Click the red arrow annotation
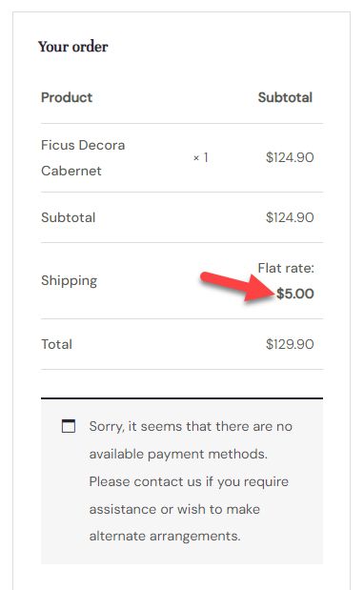The image size is (364, 590). point(237,286)
